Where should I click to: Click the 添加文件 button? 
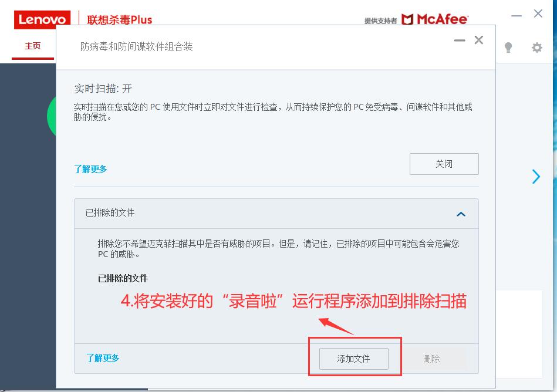(354, 359)
